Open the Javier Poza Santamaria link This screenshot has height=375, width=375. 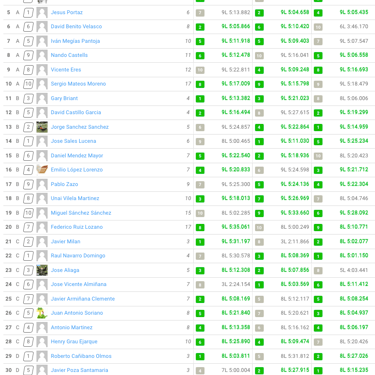click(x=80, y=370)
